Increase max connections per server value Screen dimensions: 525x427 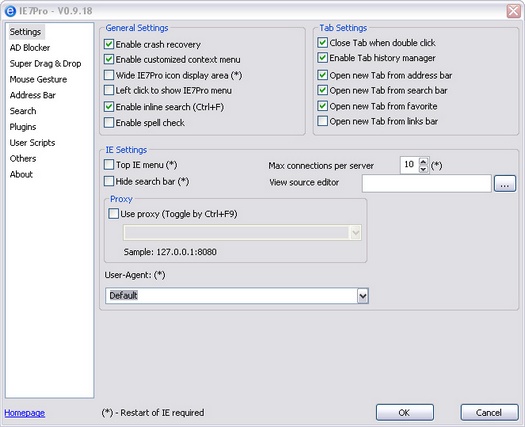pyautogui.click(x=424, y=161)
